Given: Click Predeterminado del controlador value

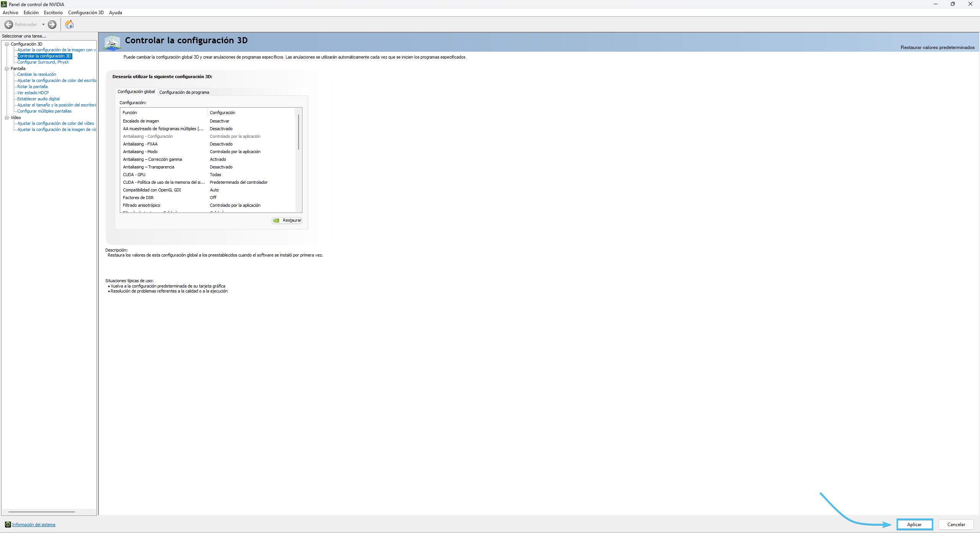Looking at the screenshot, I should click(239, 182).
